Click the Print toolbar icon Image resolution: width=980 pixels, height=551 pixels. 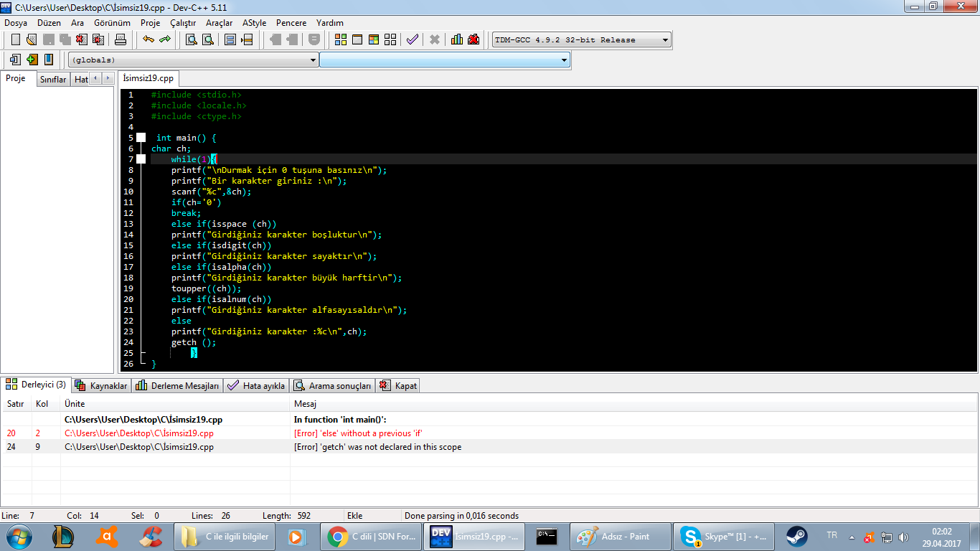coord(121,39)
